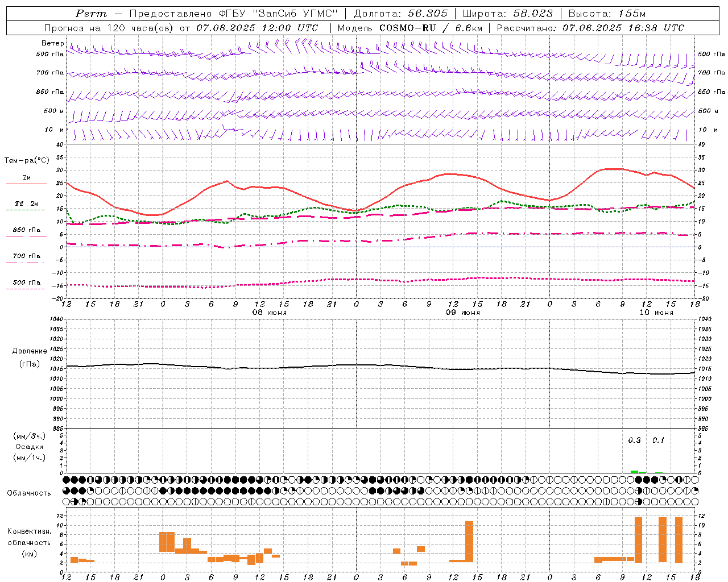728x582 pixels.
Task: Click the "08 июня" date label
Action: (270, 313)
